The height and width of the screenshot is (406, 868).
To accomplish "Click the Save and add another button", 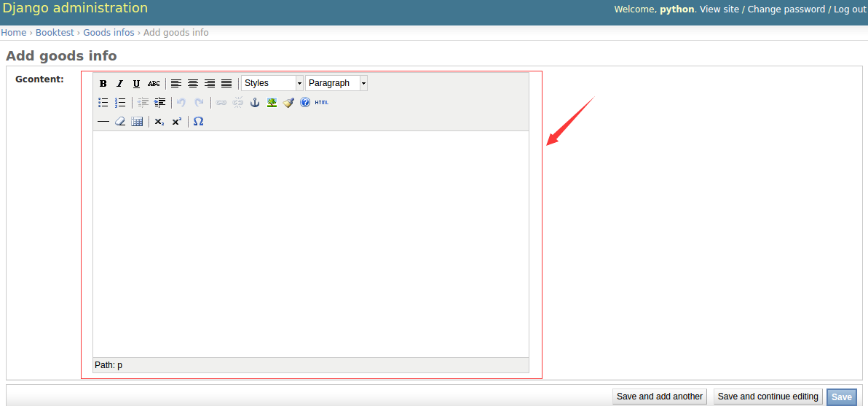I will coord(659,397).
